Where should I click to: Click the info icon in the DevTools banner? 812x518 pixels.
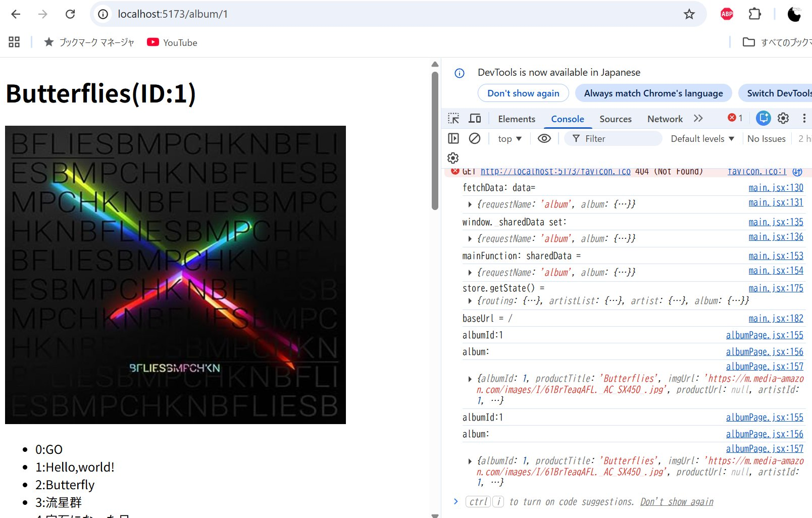pyautogui.click(x=460, y=73)
